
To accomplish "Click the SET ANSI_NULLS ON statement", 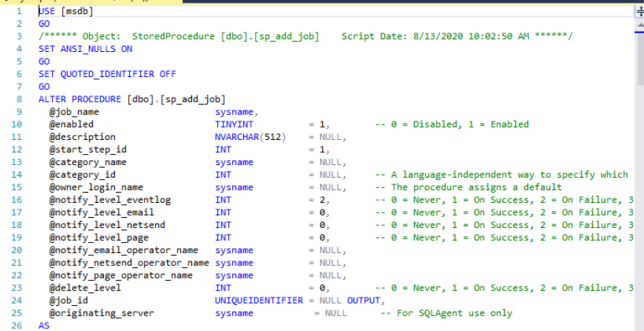I will (86, 49).
